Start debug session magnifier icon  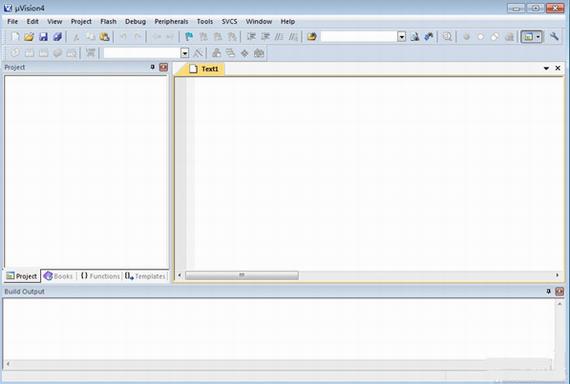(x=447, y=37)
